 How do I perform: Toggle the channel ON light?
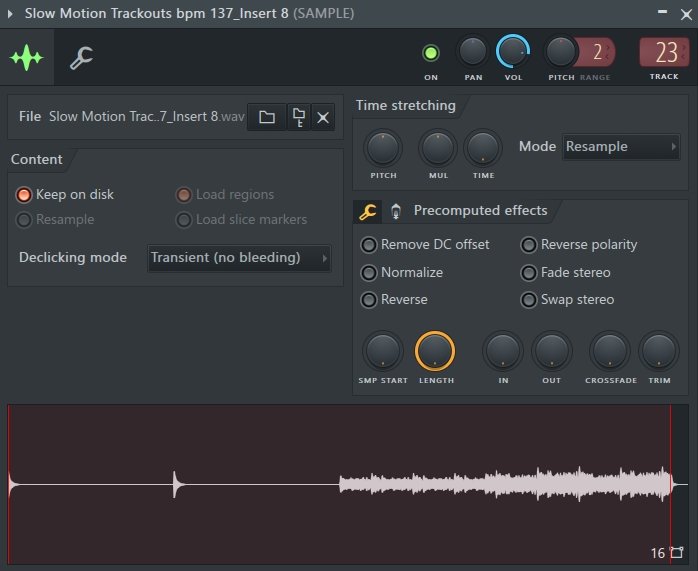pos(430,53)
